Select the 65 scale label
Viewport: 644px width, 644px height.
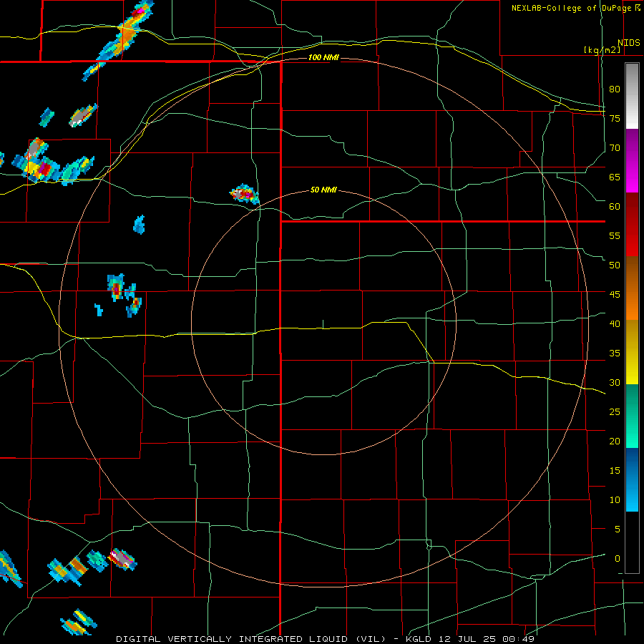(615, 177)
